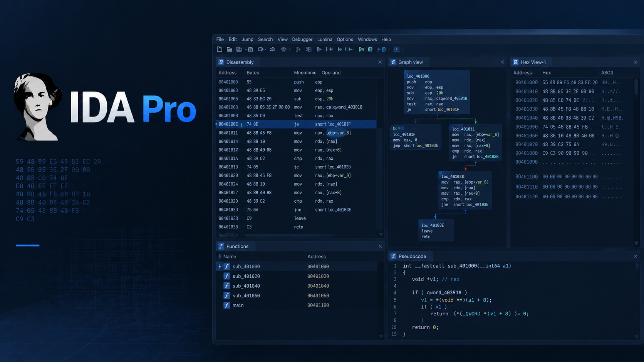Select the sub_401020 function row
Image resolution: width=644 pixels, height=362 pixels.
click(297, 276)
